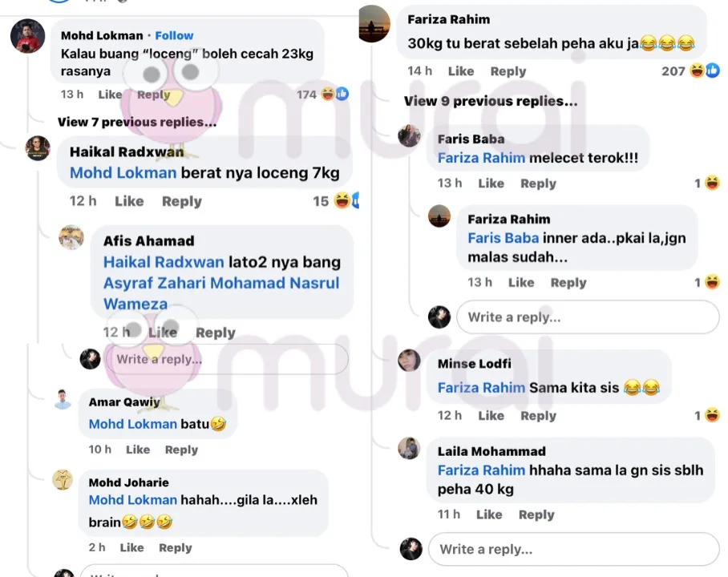Follow Mohd Lokman
The image size is (728, 577).
[174, 36]
